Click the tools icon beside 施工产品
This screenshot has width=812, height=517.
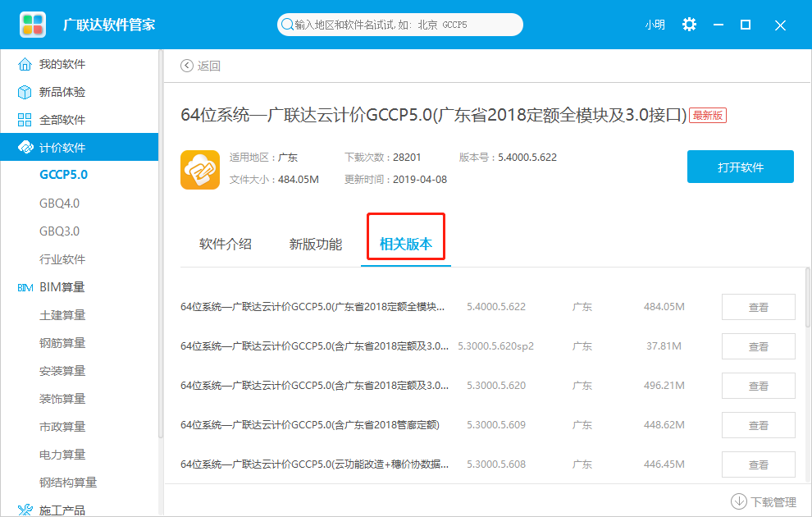[25, 510]
